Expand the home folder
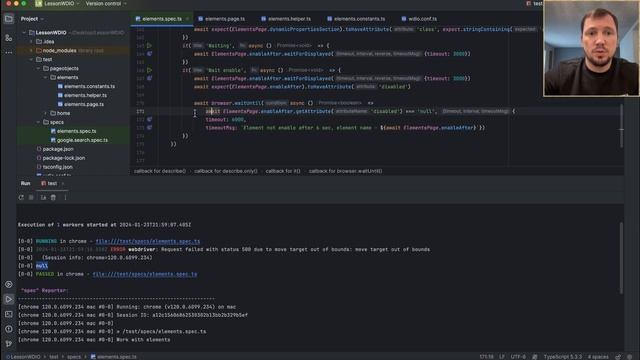 (x=46, y=113)
